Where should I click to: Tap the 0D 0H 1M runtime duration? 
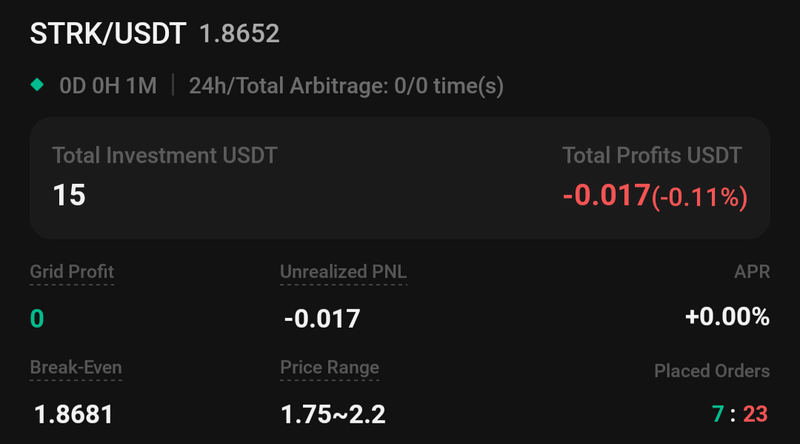tap(108, 86)
